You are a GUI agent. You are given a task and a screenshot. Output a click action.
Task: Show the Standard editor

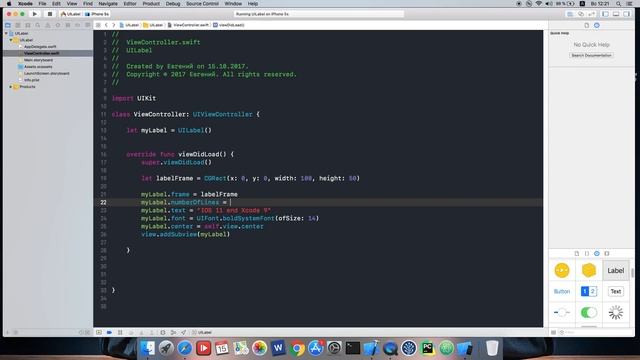pos(570,14)
